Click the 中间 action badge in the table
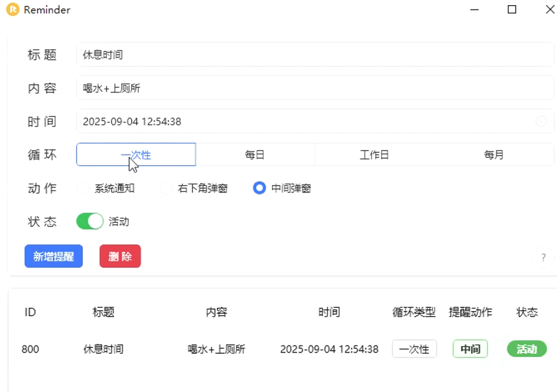 (x=470, y=349)
